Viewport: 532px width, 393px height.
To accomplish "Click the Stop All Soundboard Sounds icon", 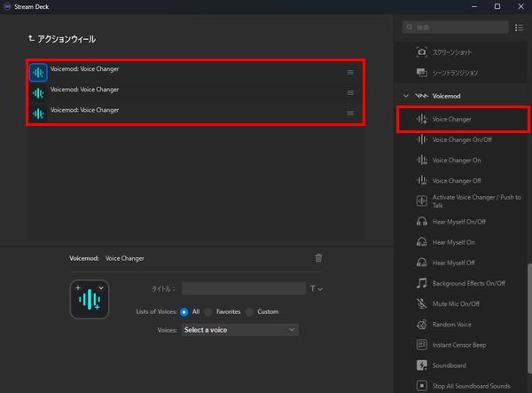I will point(421,386).
